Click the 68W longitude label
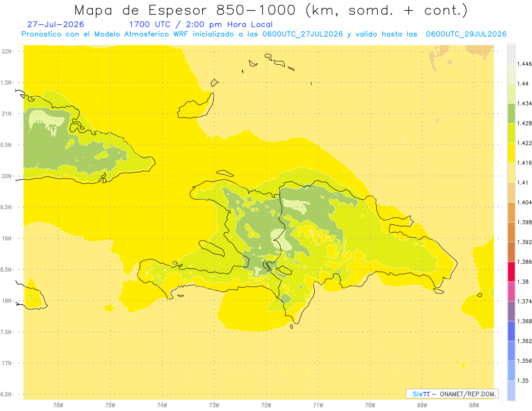 tap(474, 405)
